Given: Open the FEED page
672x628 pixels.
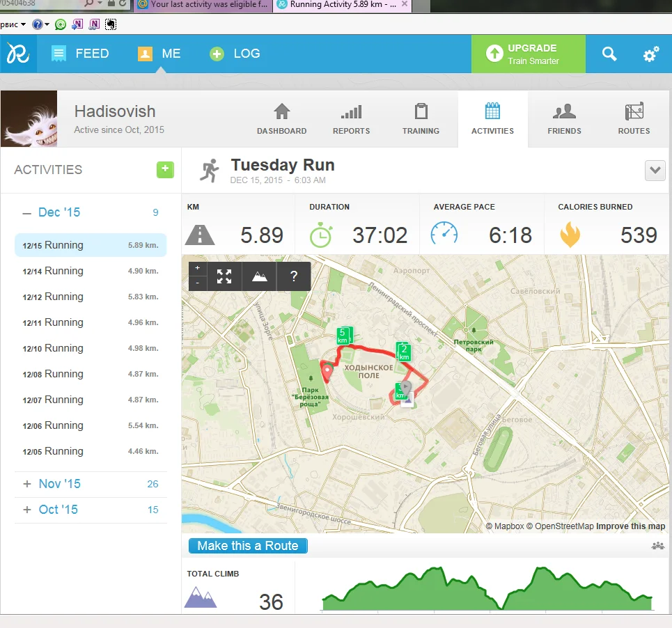Looking at the screenshot, I should [x=80, y=54].
